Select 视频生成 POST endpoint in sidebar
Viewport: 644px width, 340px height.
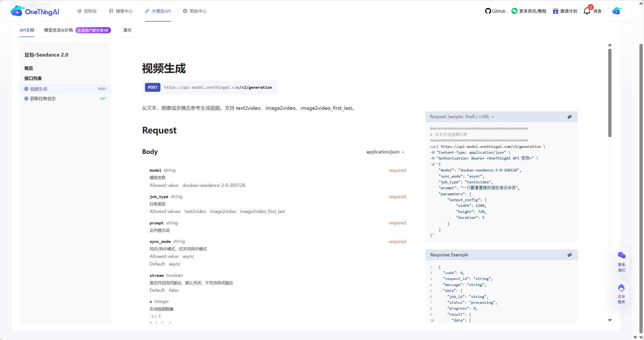point(65,89)
